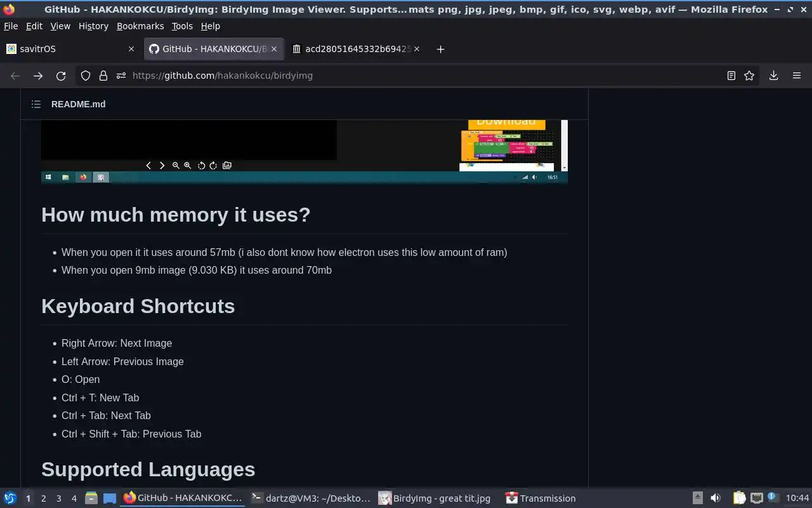This screenshot has width=812, height=508.
Task: Open the clipboard manager tray icon
Action: (739, 498)
